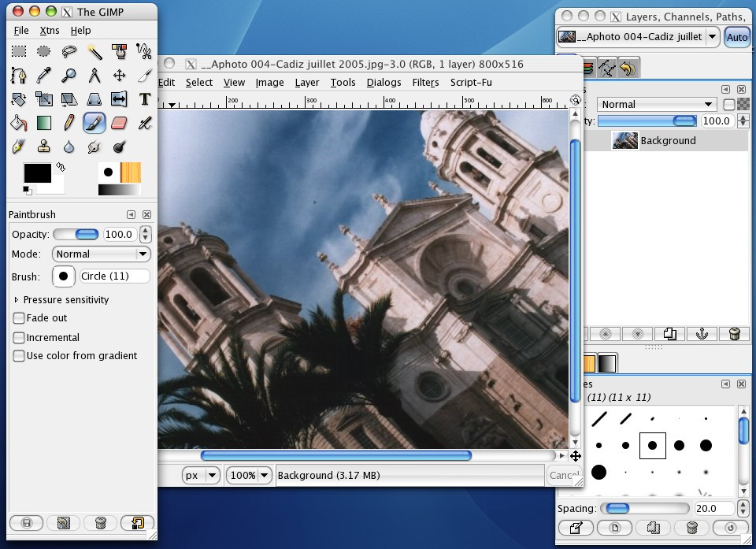The image size is (756, 549).
Task: Select the Eraser tool
Action: coord(120,122)
